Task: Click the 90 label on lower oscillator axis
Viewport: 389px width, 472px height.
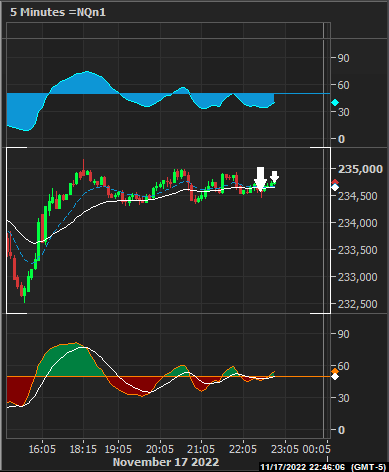Action: click(x=344, y=334)
